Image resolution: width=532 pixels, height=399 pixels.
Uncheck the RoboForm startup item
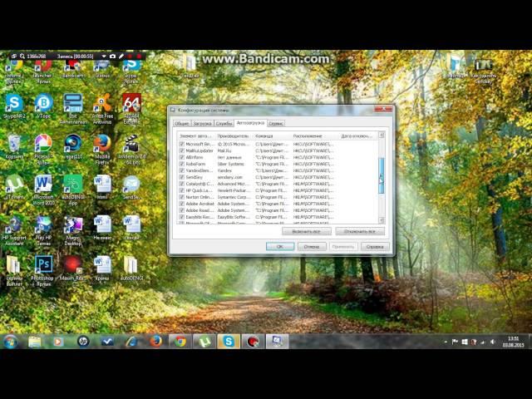182,164
